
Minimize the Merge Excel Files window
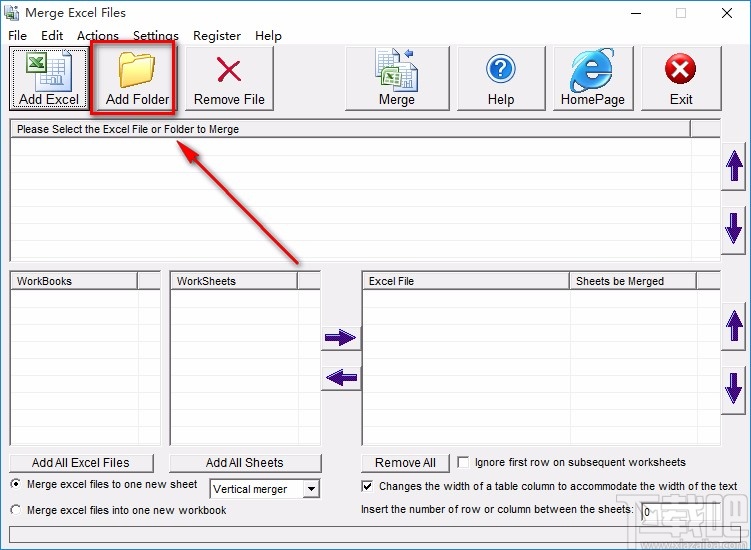pyautogui.click(x=636, y=13)
